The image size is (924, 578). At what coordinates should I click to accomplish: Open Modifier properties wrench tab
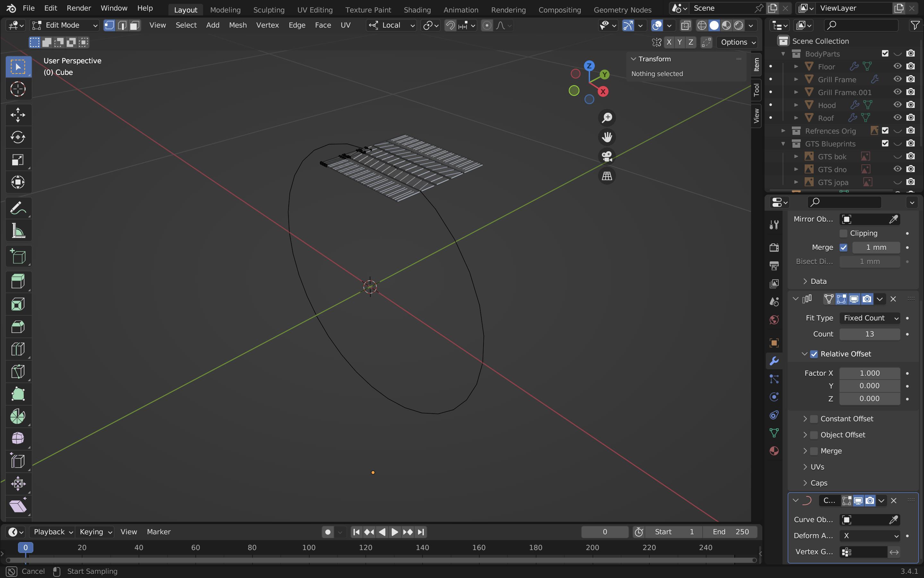[774, 361]
